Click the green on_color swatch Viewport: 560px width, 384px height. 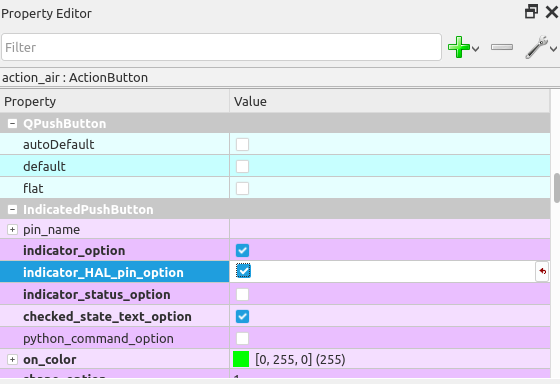point(241,359)
